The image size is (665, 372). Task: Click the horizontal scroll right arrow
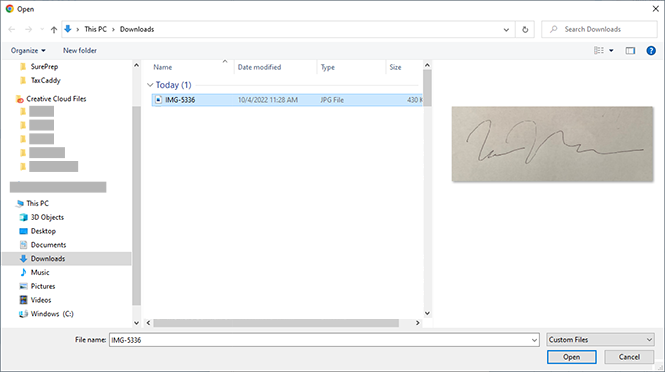[x=417, y=323]
